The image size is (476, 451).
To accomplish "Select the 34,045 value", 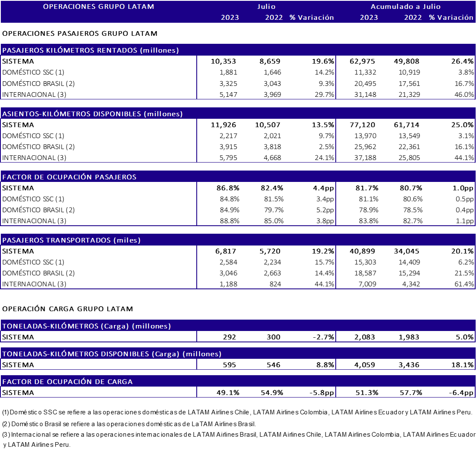I will 406,251.
